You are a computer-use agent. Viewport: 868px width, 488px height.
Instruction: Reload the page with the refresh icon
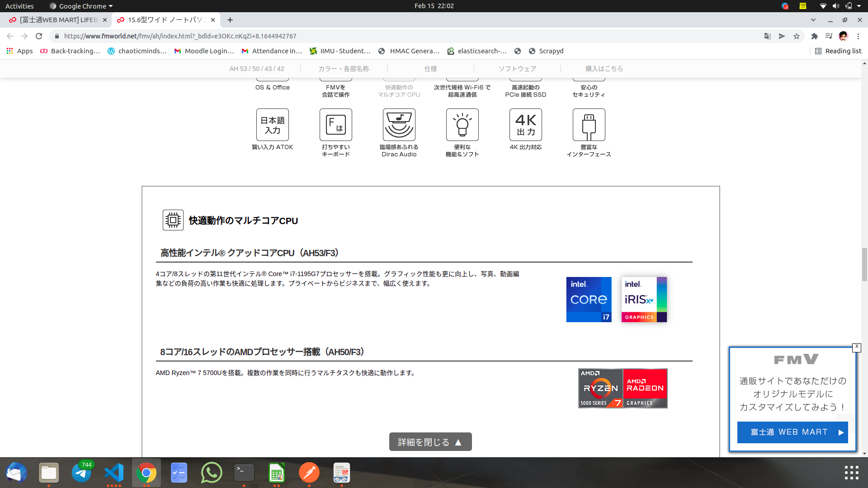tap(39, 36)
